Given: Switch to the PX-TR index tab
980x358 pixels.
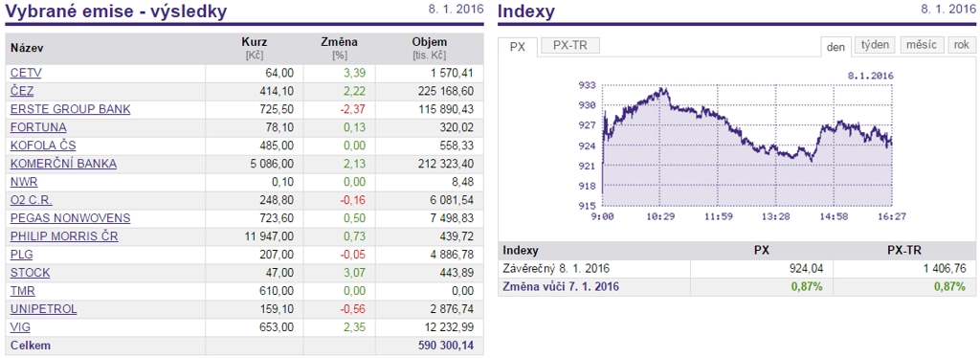Looking at the screenshot, I should pos(570,46).
